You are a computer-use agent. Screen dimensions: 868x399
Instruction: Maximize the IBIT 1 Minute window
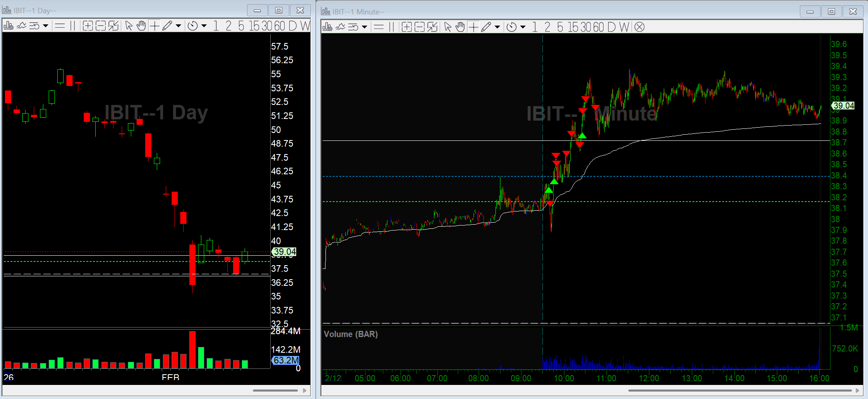point(832,12)
